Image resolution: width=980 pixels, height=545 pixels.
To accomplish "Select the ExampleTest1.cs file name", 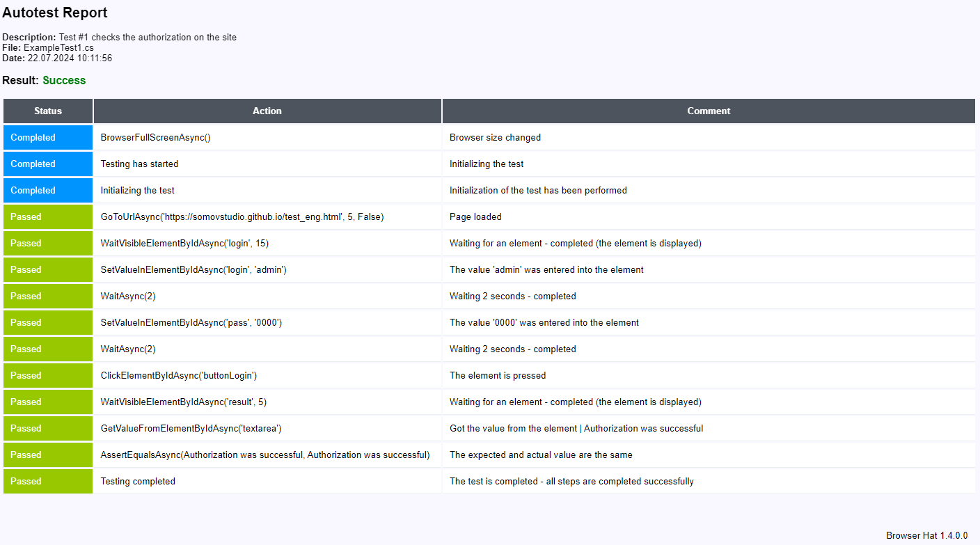I will tap(58, 47).
